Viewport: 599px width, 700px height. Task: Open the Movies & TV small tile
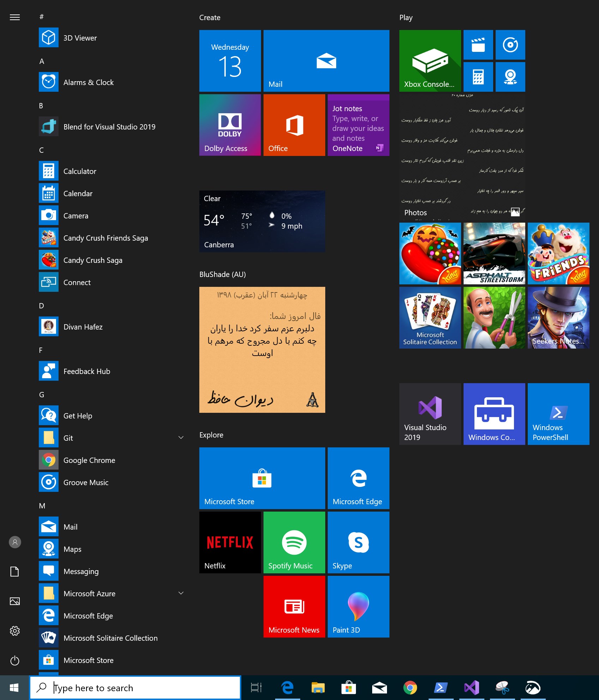click(478, 45)
